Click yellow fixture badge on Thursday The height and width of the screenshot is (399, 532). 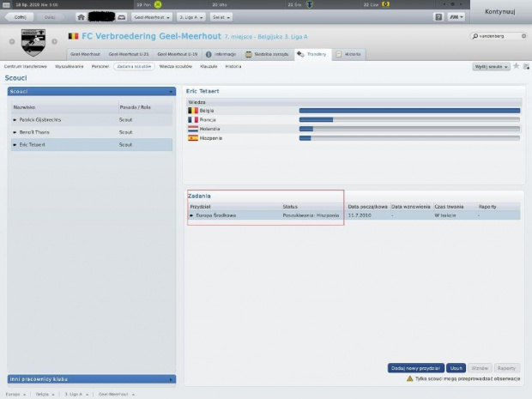point(385,4)
